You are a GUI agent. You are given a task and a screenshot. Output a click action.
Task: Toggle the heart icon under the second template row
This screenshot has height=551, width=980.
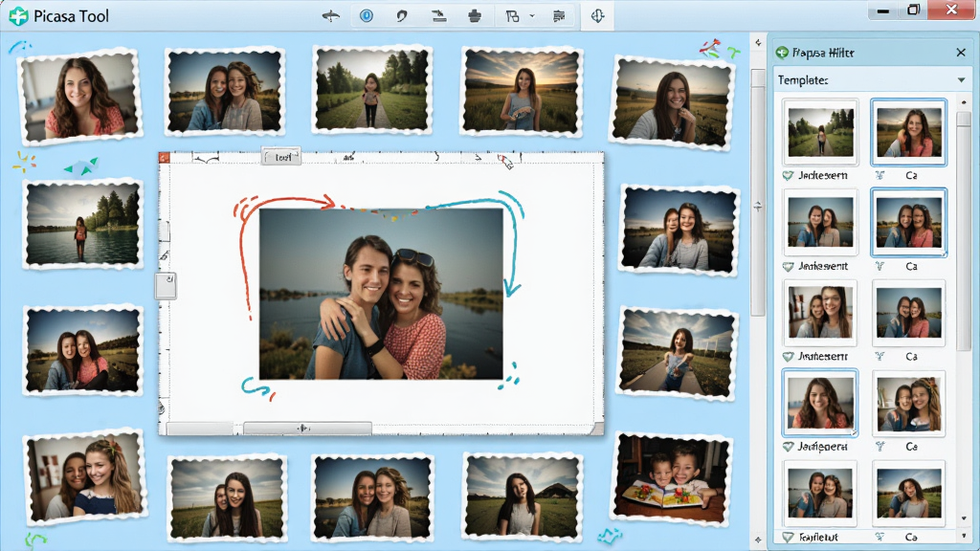click(789, 267)
